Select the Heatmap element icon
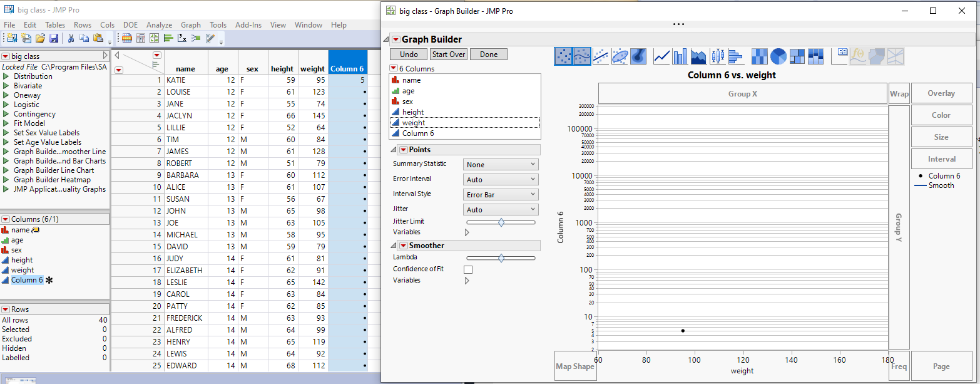Image resolution: width=980 pixels, height=384 pixels. pyautogui.click(x=759, y=56)
